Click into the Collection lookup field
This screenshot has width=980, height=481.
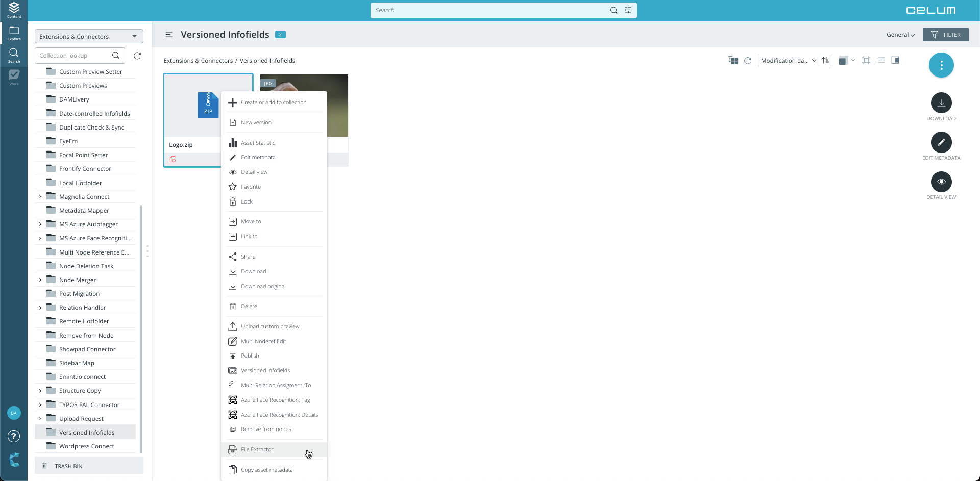tap(74, 56)
